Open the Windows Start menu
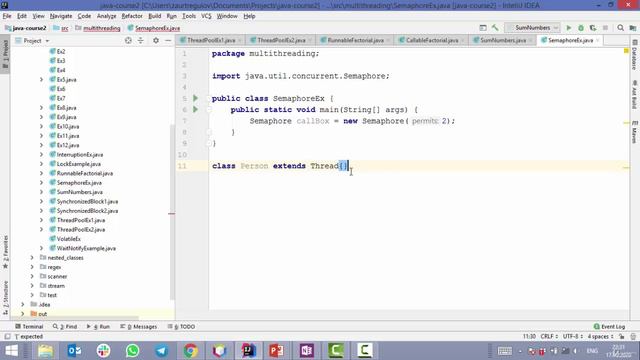This screenshot has height=360, width=640. click(x=11, y=351)
